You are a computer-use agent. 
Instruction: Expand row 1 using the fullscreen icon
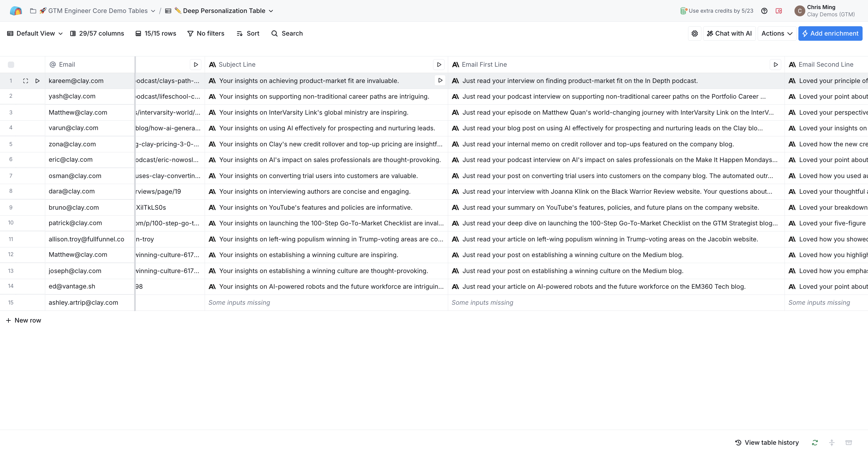point(26,81)
